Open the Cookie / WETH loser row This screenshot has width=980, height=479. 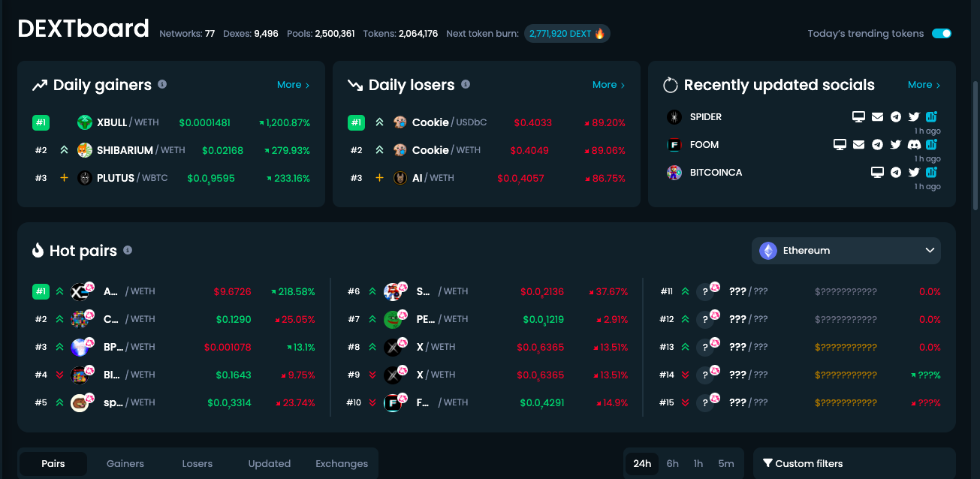click(487, 150)
